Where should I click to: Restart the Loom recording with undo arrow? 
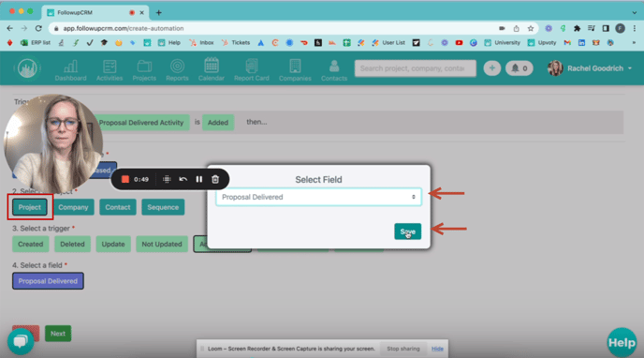point(183,179)
